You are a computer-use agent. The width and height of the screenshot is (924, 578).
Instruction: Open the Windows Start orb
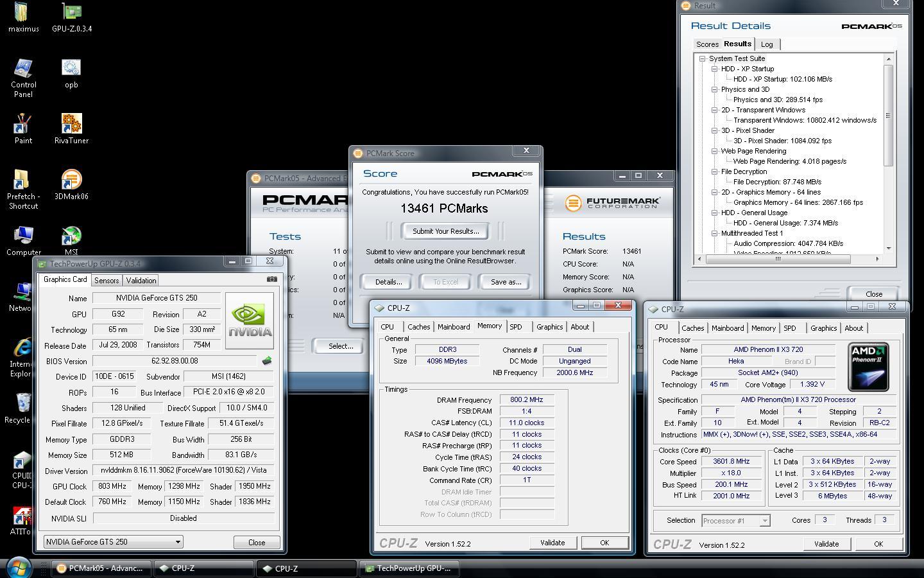click(x=18, y=568)
